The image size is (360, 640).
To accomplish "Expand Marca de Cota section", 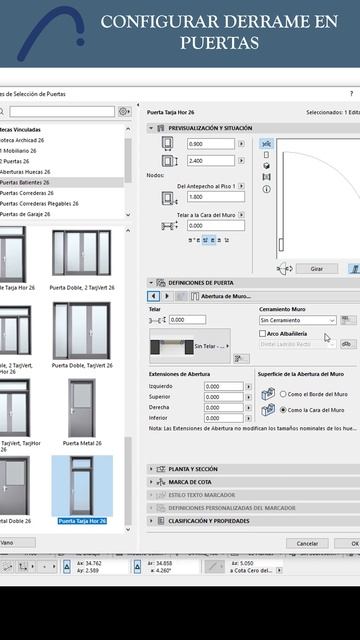I will [151, 482].
